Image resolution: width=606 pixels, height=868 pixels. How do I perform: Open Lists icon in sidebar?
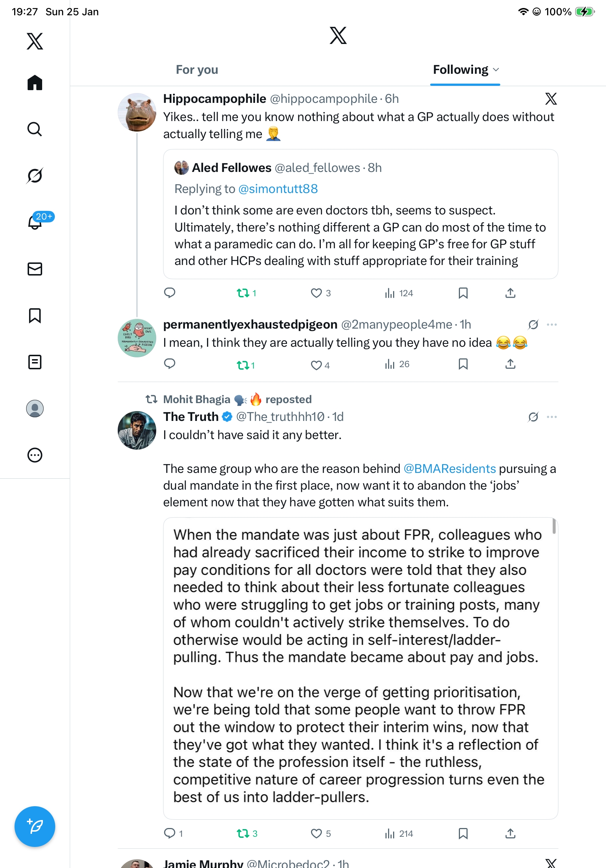tap(35, 362)
